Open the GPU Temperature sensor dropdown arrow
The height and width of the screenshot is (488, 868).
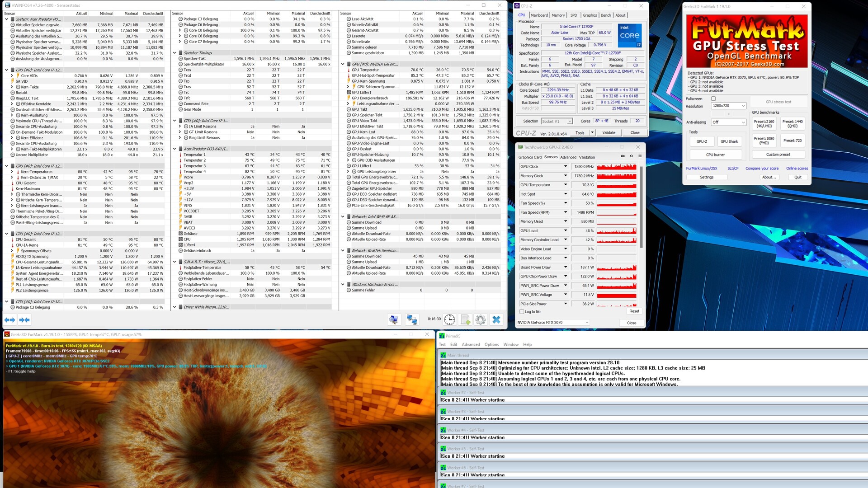tap(565, 185)
